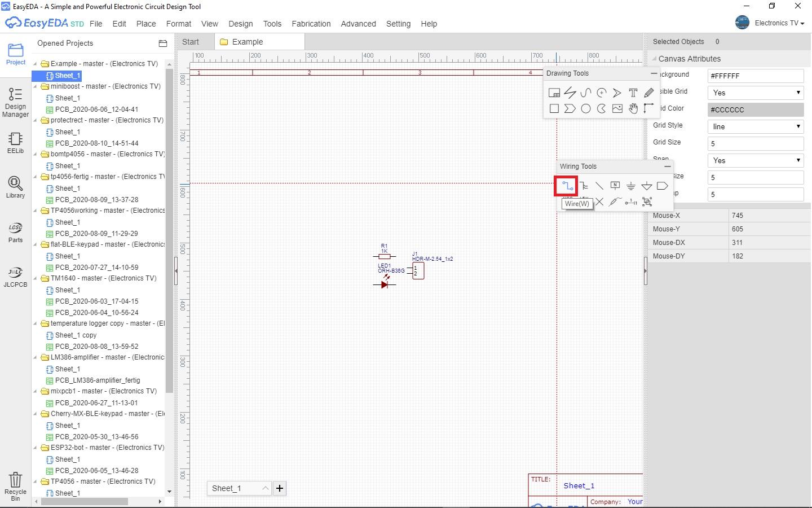Screen dimensions: 812x508
Task: Open the Design Manager sidebar panel
Action: [15, 102]
